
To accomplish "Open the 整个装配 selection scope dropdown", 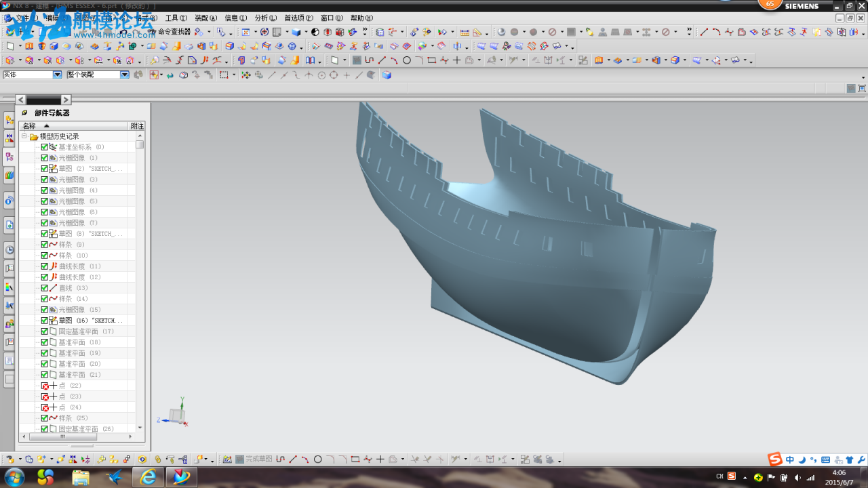I will (x=125, y=75).
